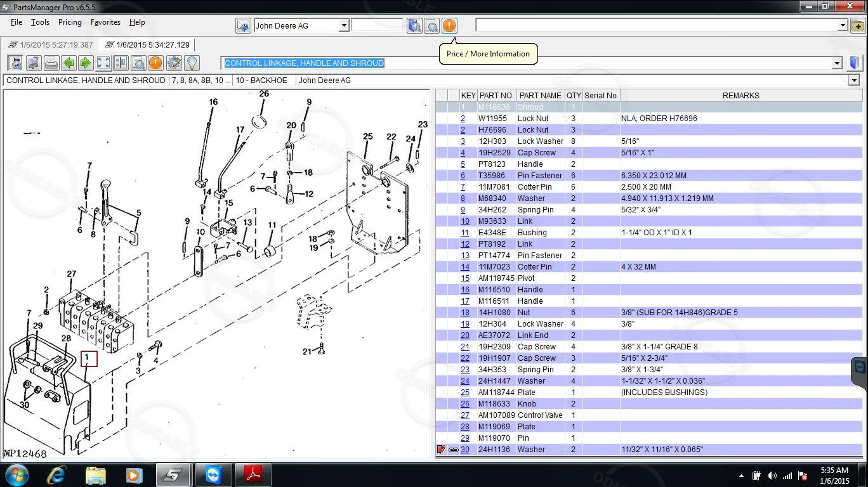Click the printer icon in toolbar
This screenshot has width=868, height=487.
(51, 63)
